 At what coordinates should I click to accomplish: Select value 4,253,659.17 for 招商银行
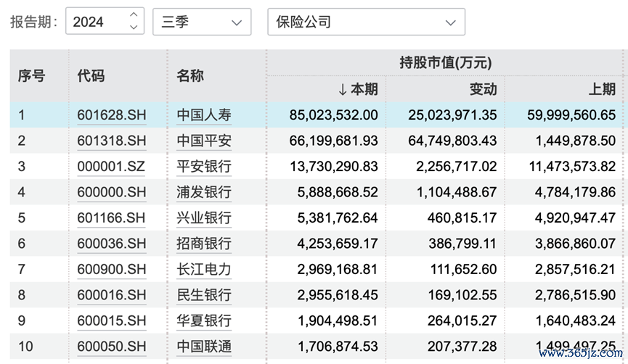[338, 244]
